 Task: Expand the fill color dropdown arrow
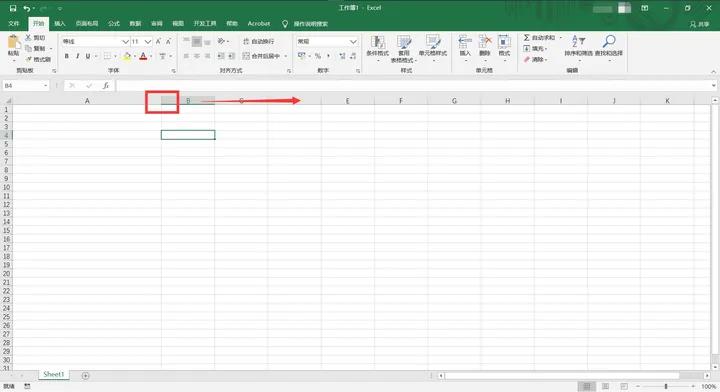pos(135,56)
